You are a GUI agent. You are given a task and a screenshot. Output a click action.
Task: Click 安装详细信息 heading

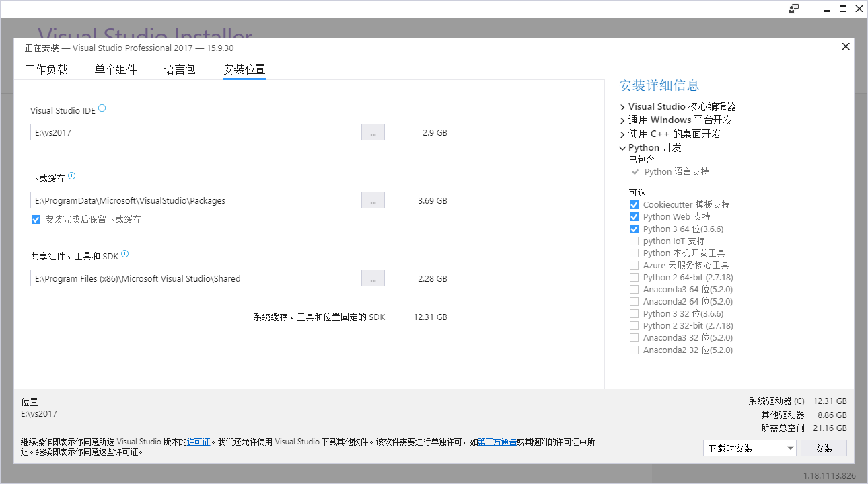click(x=659, y=85)
